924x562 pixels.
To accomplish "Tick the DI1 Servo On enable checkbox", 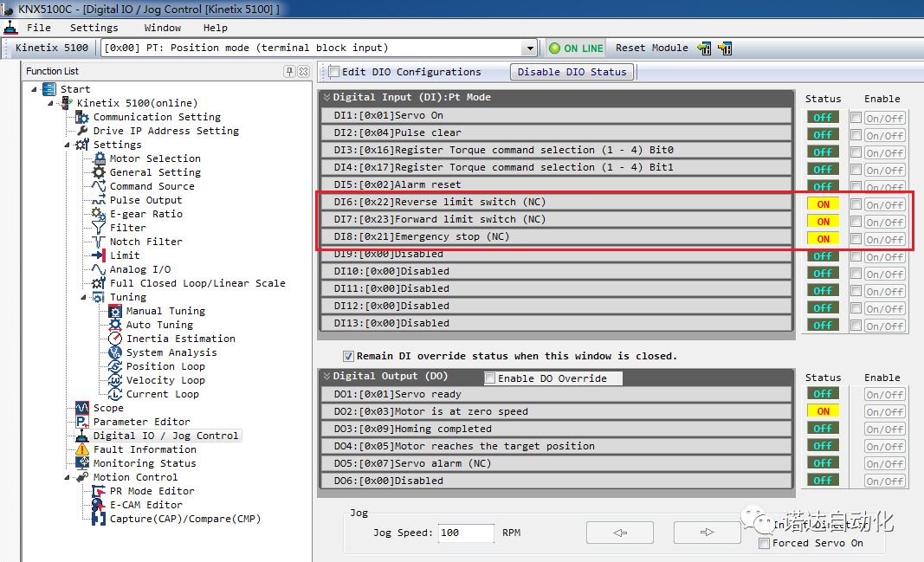I will click(856, 117).
